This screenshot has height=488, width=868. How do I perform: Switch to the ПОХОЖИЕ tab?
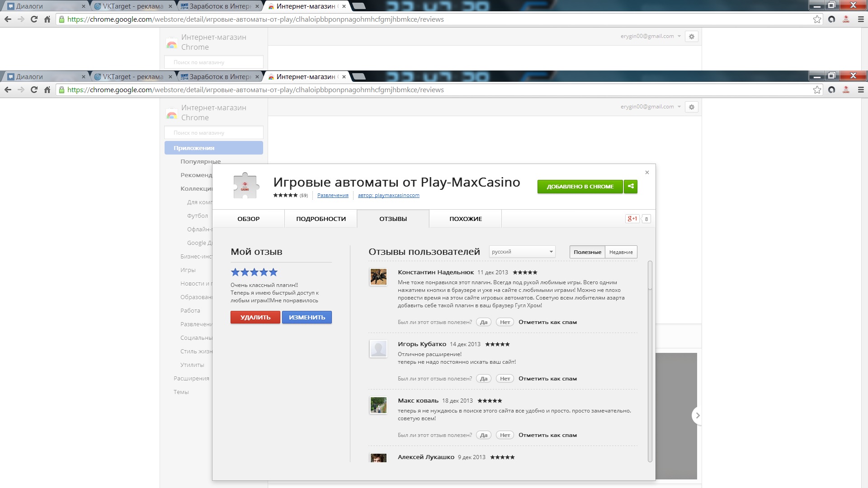coord(466,219)
